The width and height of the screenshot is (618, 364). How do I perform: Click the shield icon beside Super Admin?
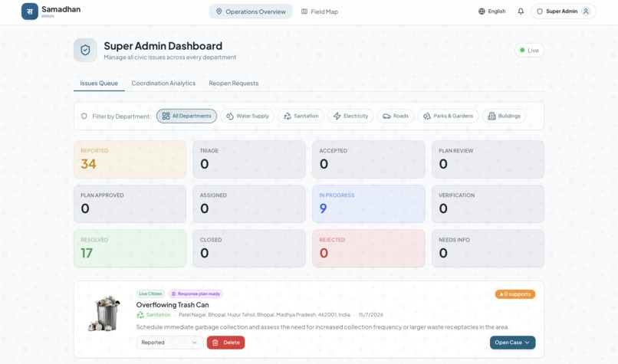click(540, 11)
